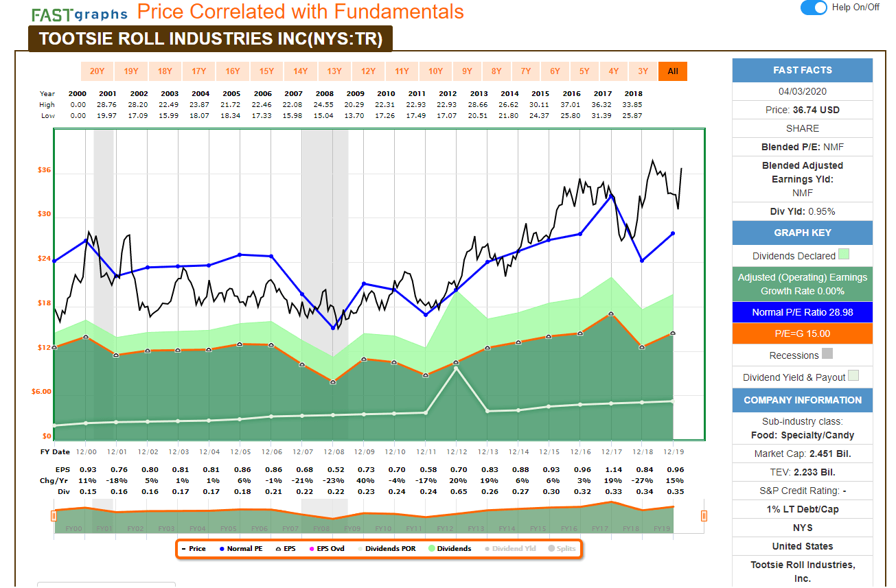Select the 20Y time range
This screenshot has height=588, width=896.
(x=97, y=71)
